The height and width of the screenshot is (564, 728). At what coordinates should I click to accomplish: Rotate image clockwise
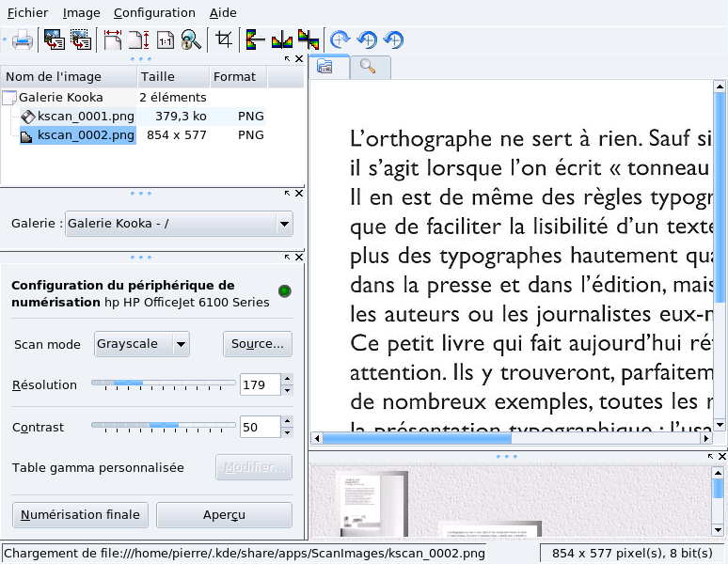click(340, 39)
